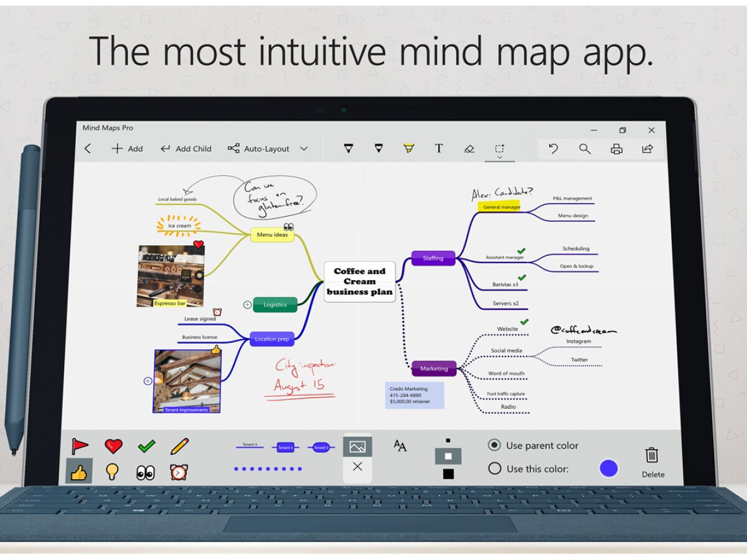Choose the smallest square size

[x=448, y=441]
